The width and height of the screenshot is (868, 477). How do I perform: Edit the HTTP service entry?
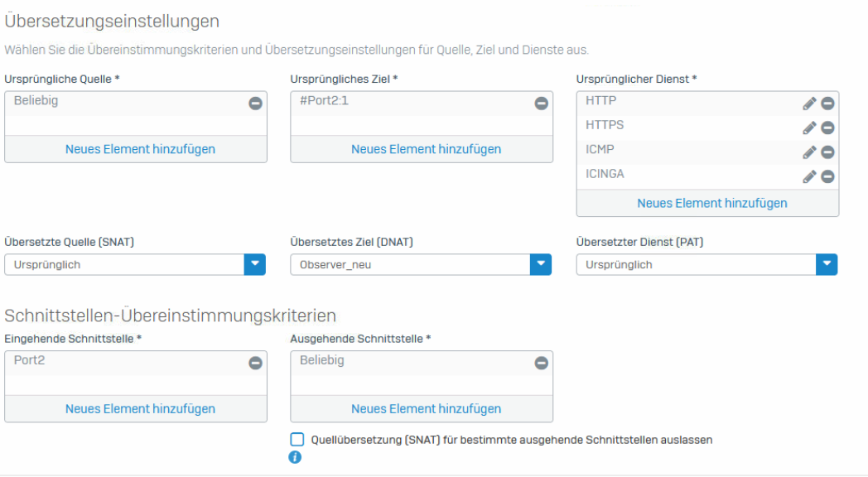tap(809, 104)
